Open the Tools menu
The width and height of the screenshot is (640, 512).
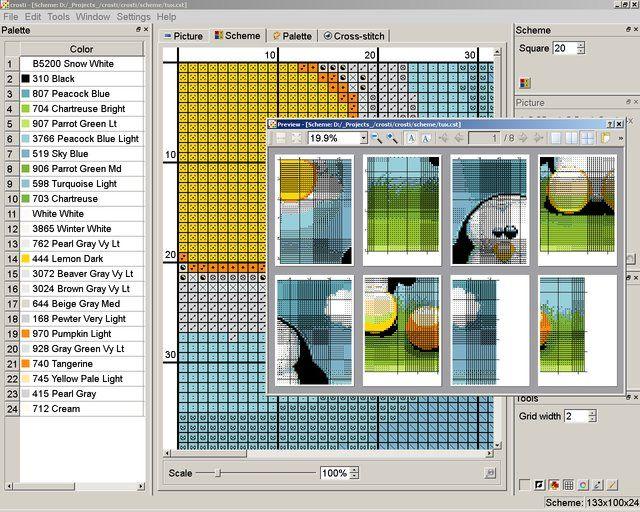click(58, 17)
